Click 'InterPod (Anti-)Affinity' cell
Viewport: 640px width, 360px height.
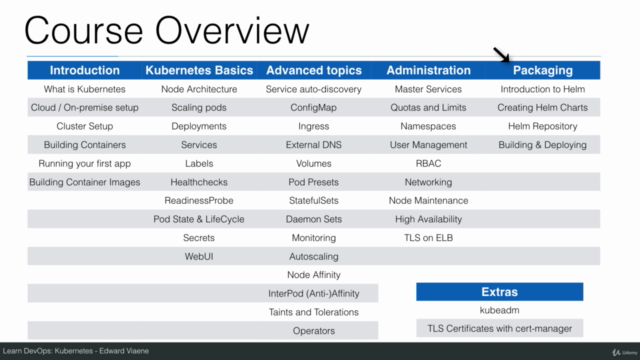pyautogui.click(x=313, y=293)
